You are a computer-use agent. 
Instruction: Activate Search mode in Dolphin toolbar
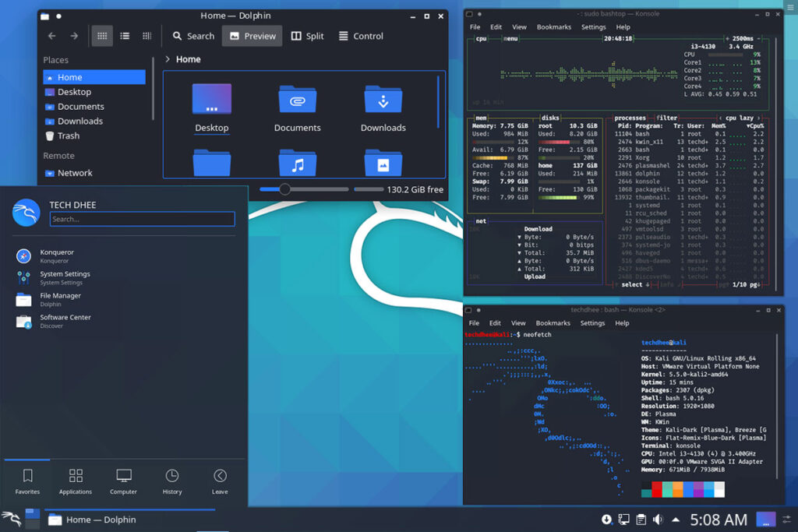click(x=192, y=36)
